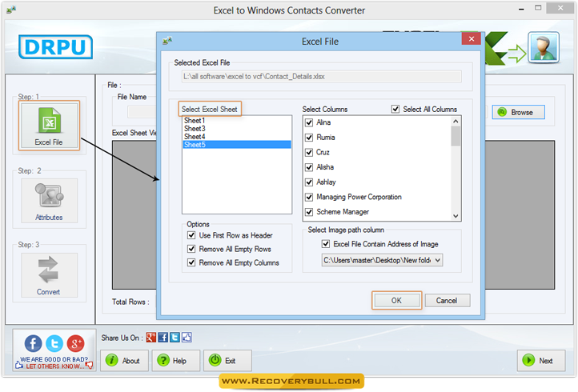Confirm with the OK button
The width and height of the screenshot is (578, 392).
coord(396,300)
